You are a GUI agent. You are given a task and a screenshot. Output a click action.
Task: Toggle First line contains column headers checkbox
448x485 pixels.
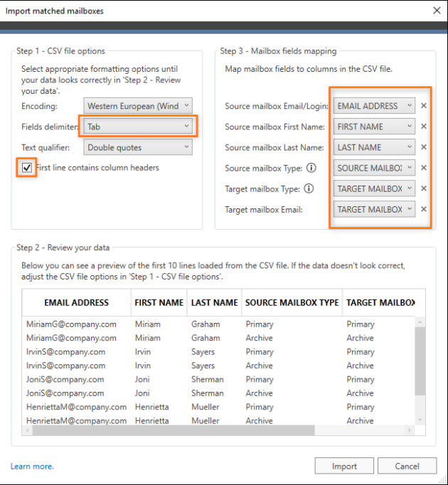[x=26, y=168]
